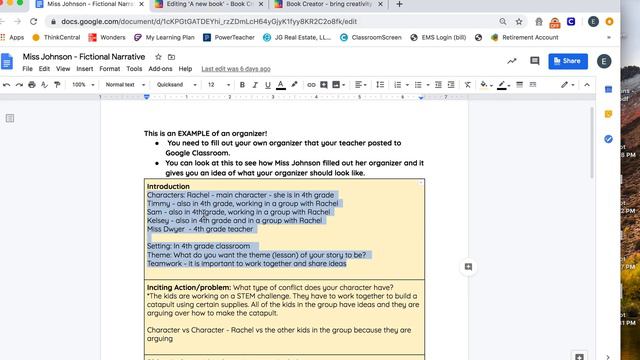Toggle the bulleted list icon
640x360 pixels.
tap(418, 85)
